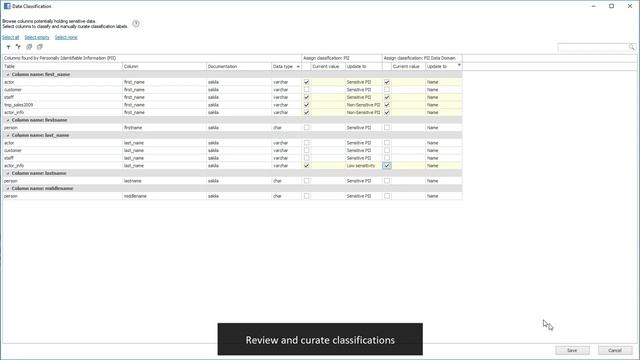Screen dimensions: 640x360
Task: Save the classification changes
Action: coord(572,350)
